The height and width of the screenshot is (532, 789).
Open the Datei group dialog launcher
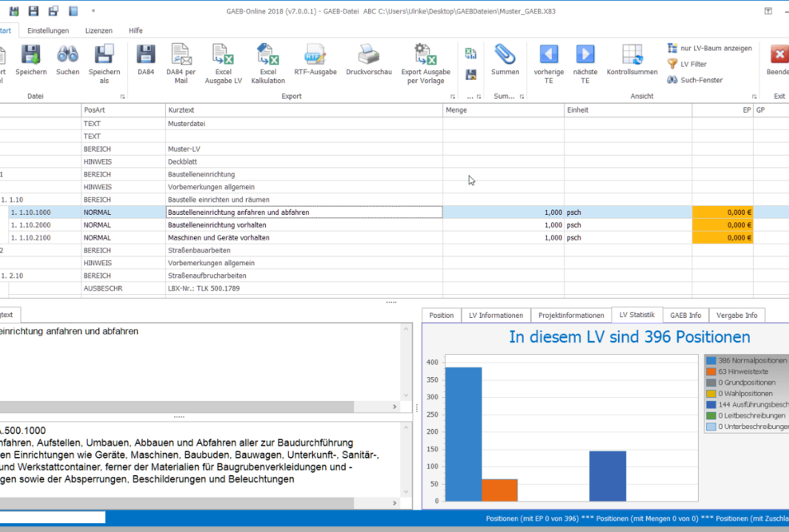click(x=122, y=95)
